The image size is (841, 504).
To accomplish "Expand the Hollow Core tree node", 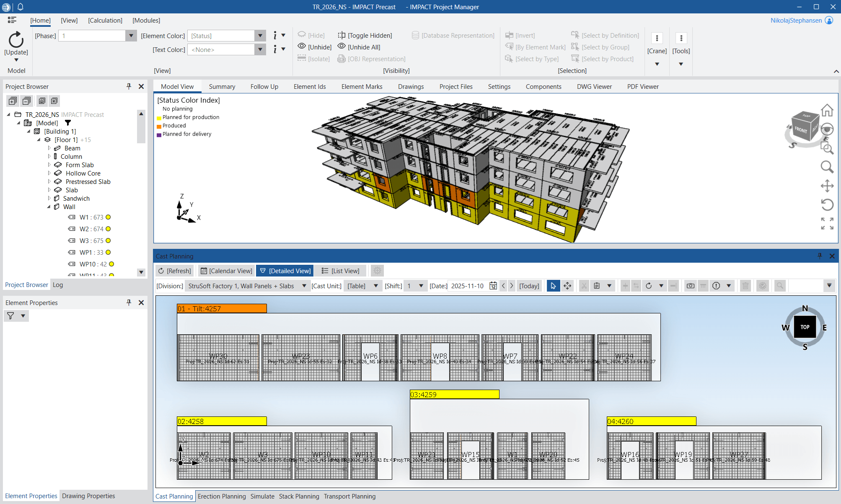I will click(x=49, y=173).
